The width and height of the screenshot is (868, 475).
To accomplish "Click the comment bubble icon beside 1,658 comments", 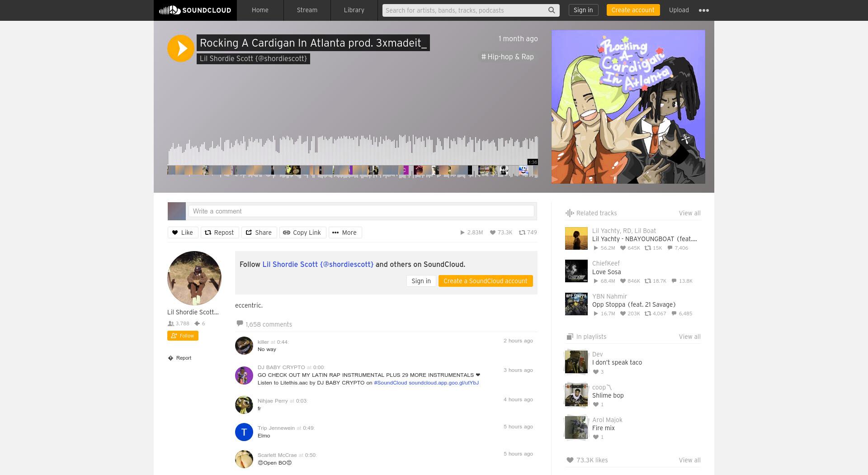I will pyautogui.click(x=240, y=323).
